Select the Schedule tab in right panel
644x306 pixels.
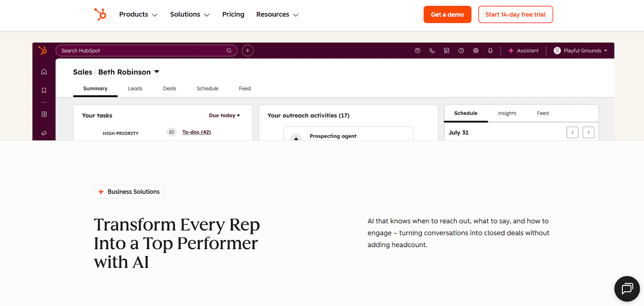click(466, 113)
